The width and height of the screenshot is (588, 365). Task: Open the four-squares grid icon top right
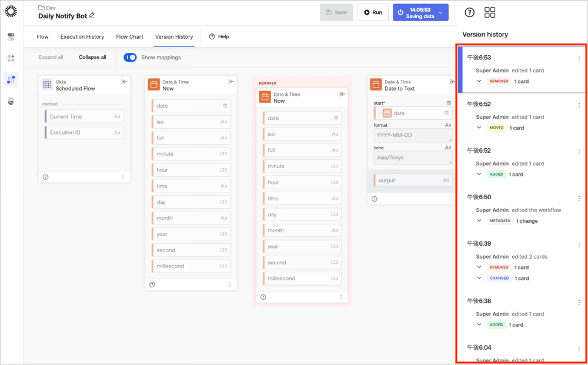490,12
